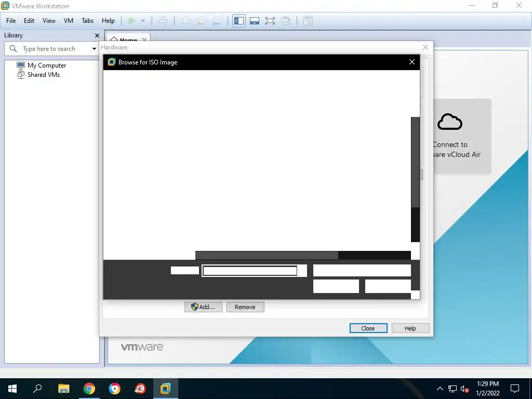Open the View menu
This screenshot has width=532, height=399.
[x=49, y=21]
